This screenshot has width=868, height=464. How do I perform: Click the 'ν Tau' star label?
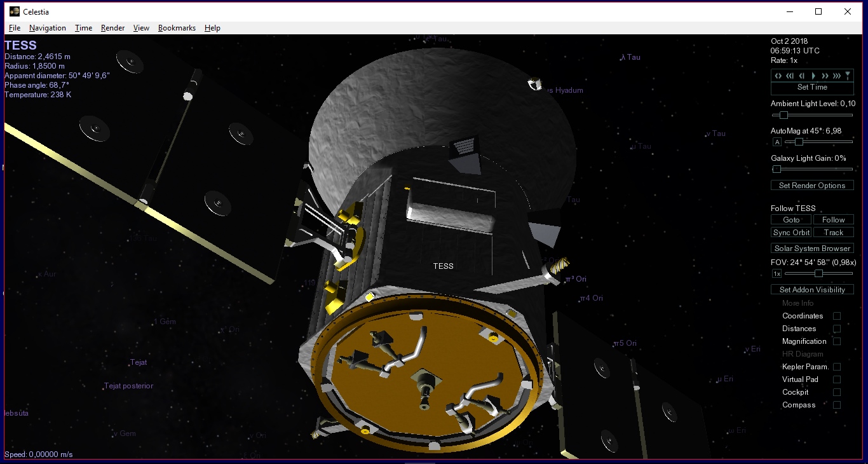click(715, 133)
